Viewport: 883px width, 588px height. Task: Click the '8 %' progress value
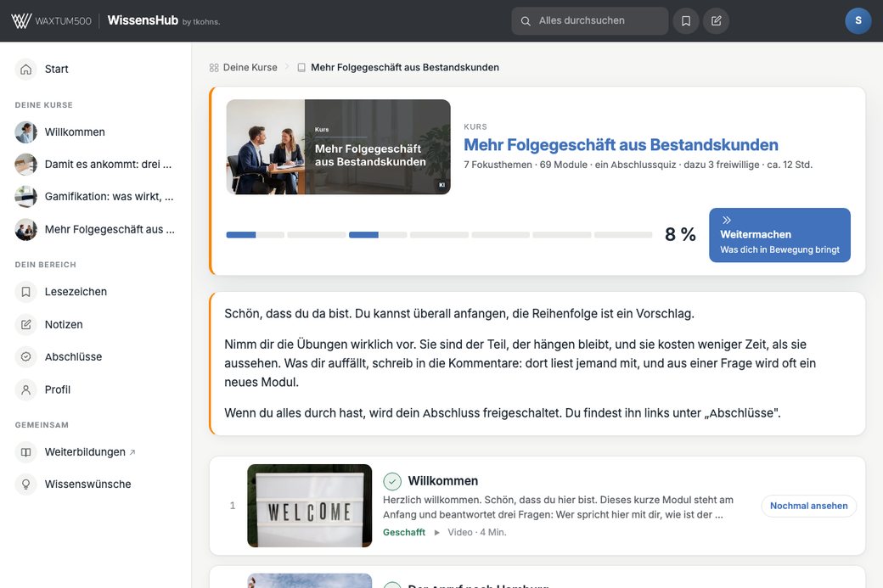[680, 235]
